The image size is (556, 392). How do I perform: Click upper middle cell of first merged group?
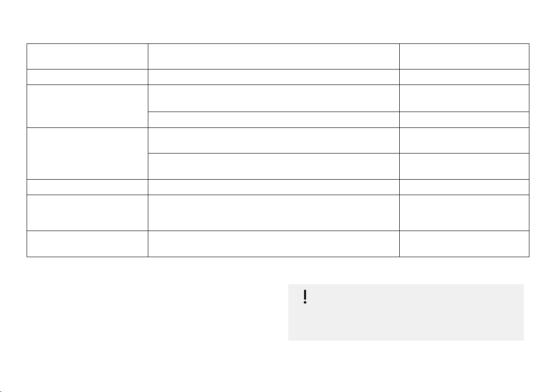[x=273, y=98]
